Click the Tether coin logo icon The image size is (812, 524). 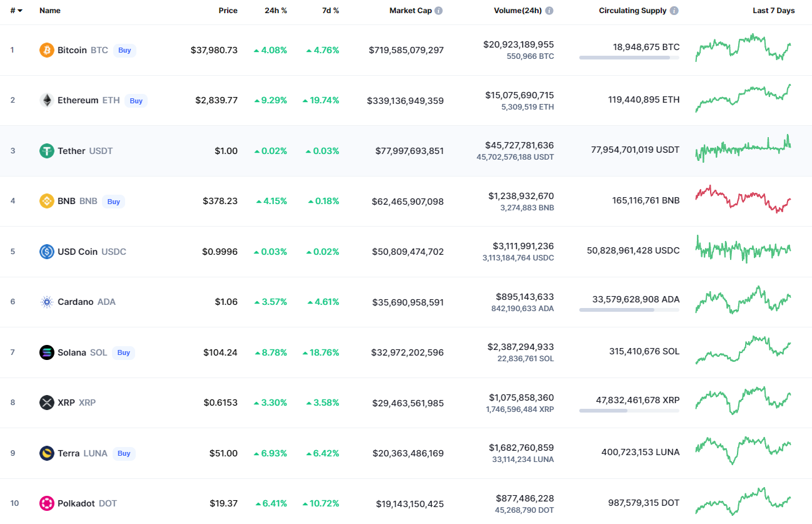click(47, 151)
